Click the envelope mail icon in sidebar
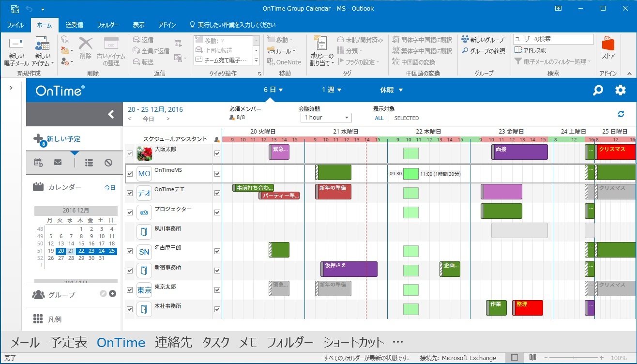This screenshot has width=637, height=364. tap(58, 163)
